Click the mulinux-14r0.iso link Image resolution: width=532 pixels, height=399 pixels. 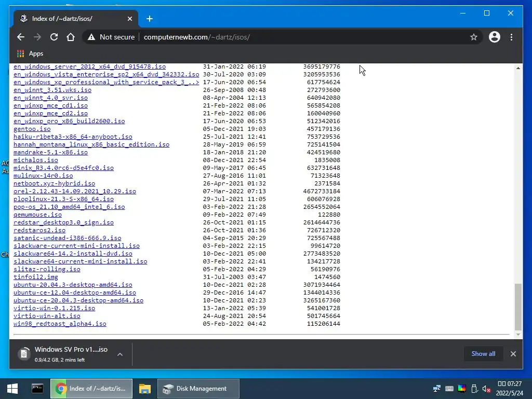[43, 176]
